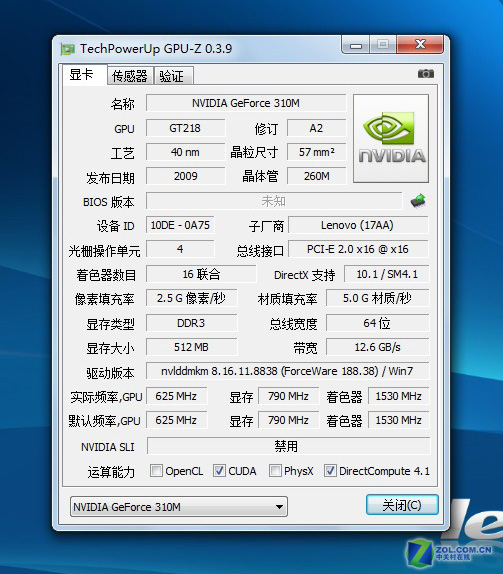Click the 实际频率 GPU clock field 625 MHz
Screen dimensions: 503x574
176,396
